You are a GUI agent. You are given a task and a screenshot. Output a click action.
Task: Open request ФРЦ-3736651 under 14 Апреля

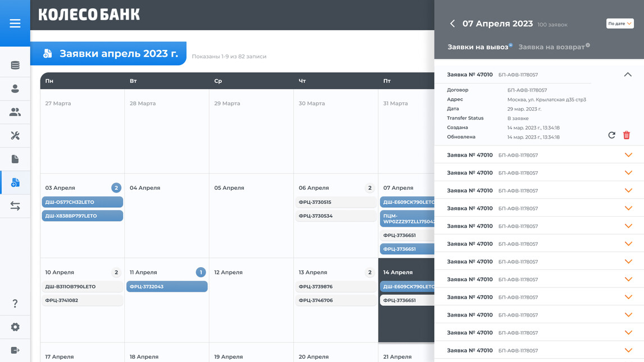(407, 300)
